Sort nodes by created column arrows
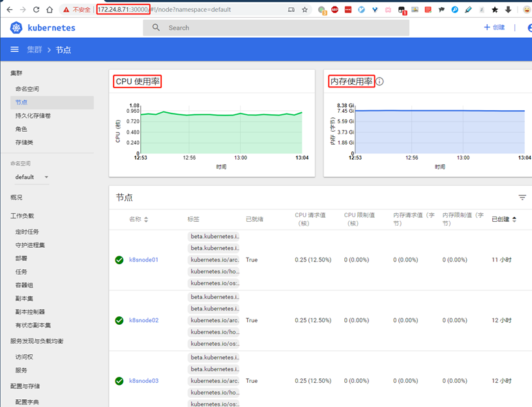Viewport: 532px width, 407px height. pyautogui.click(x=514, y=219)
